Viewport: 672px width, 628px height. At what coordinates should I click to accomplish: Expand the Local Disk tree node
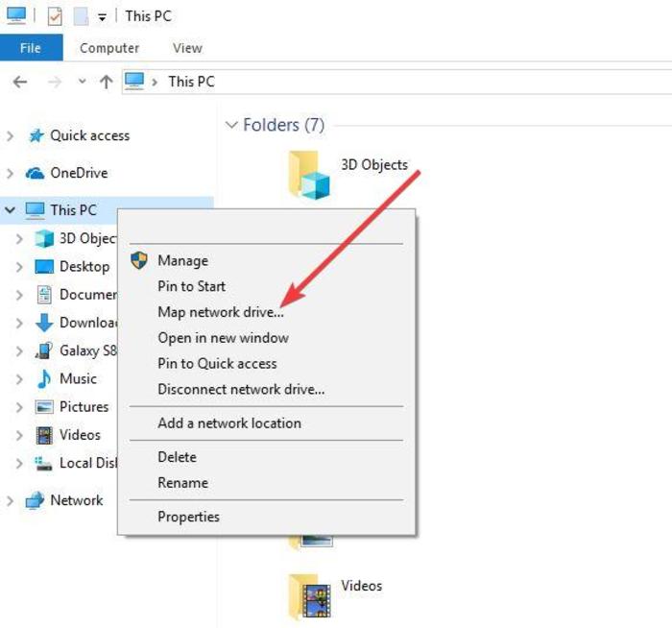tap(19, 464)
